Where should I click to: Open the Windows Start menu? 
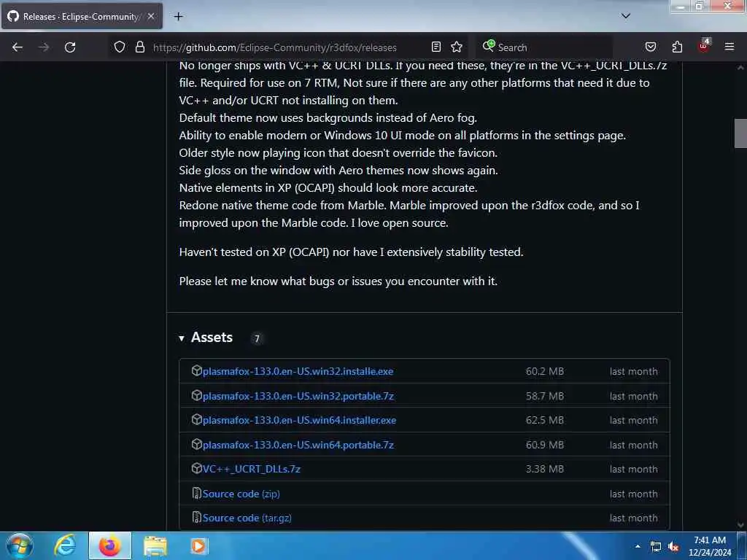coord(20,545)
